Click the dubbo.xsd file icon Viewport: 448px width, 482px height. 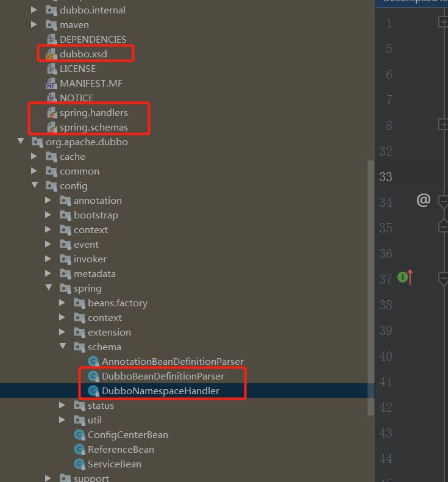click(x=52, y=54)
